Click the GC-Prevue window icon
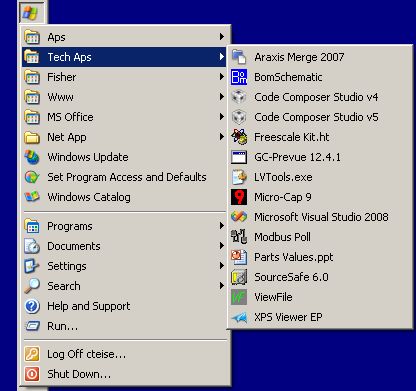This screenshot has height=391, width=416. click(x=239, y=157)
